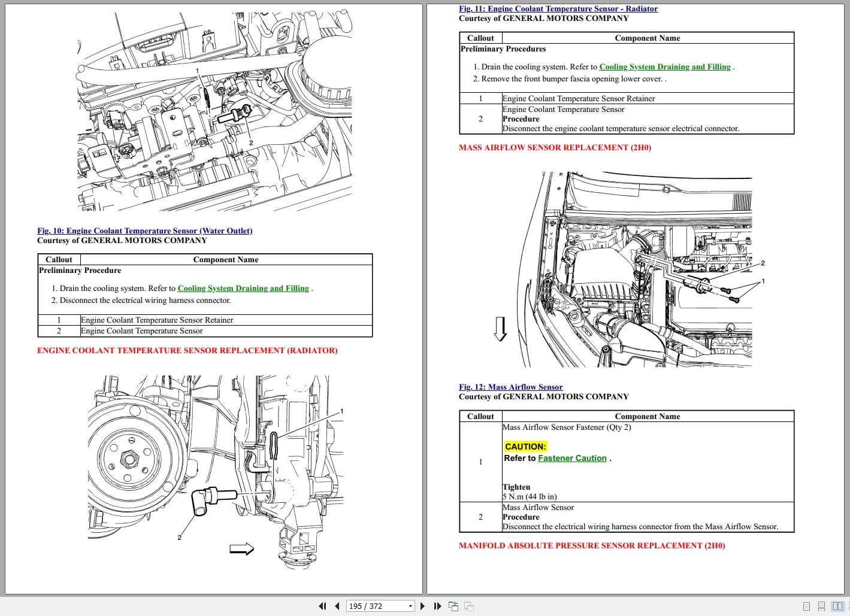The image size is (850, 616).
Task: Jump to the first page
Action: coord(322,606)
